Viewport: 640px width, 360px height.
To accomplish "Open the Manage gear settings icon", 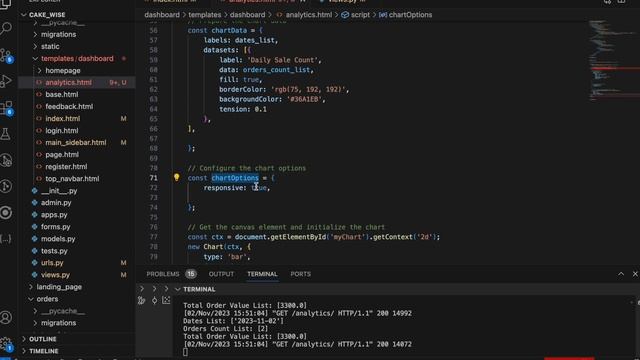I will point(6,344).
